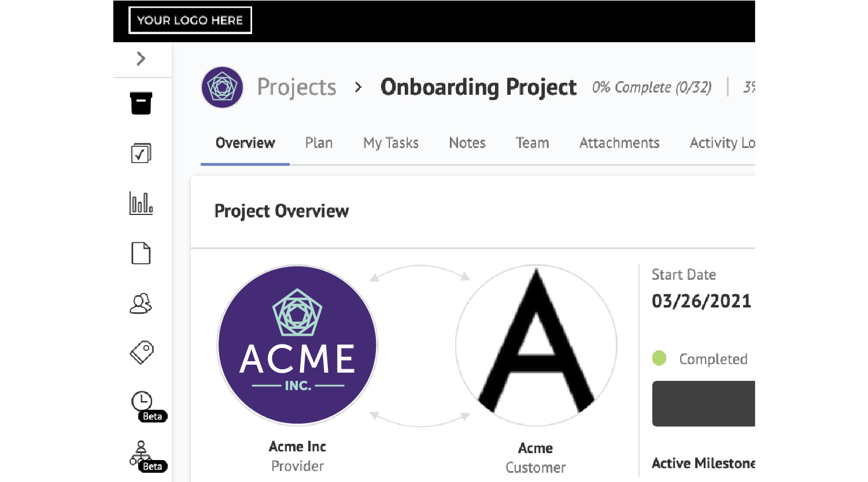
Task: Switch to the Attachments tab
Action: point(619,143)
